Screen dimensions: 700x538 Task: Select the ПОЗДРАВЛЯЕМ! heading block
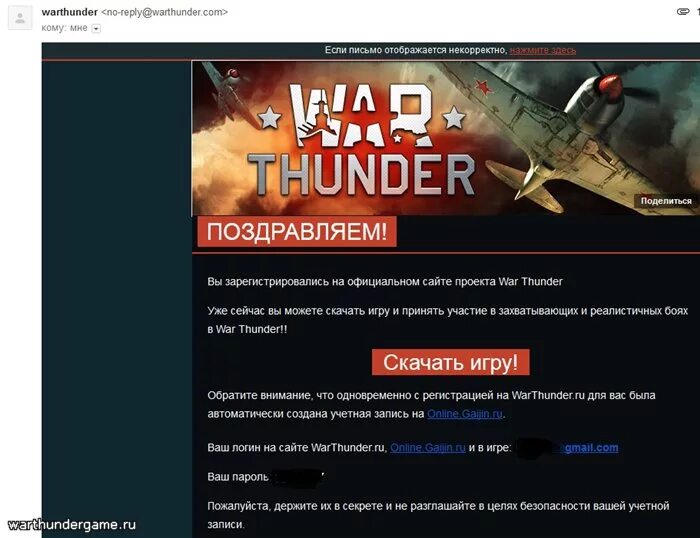tap(297, 232)
